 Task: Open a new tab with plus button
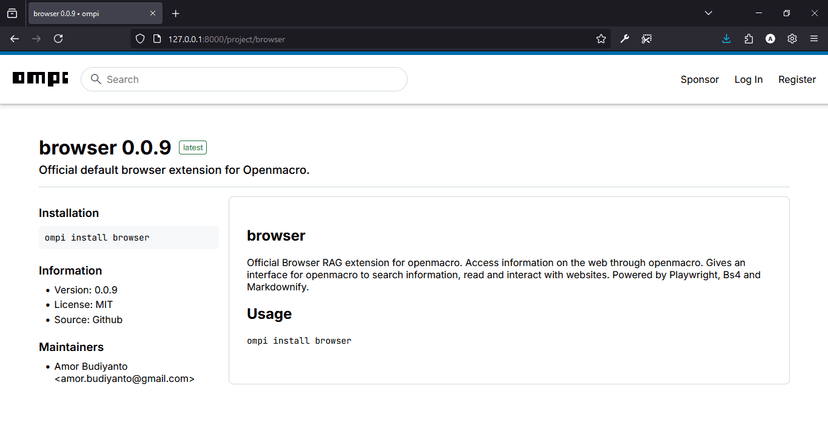[x=176, y=14]
